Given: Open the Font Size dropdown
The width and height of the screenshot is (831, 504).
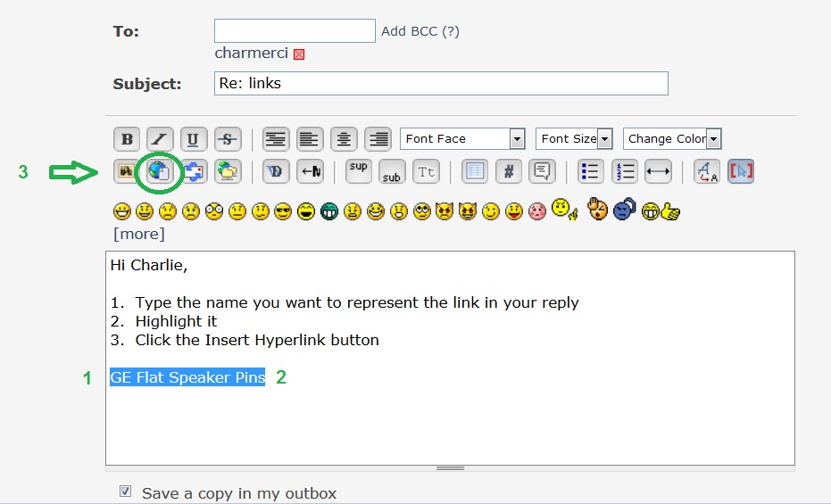Looking at the screenshot, I should (574, 138).
